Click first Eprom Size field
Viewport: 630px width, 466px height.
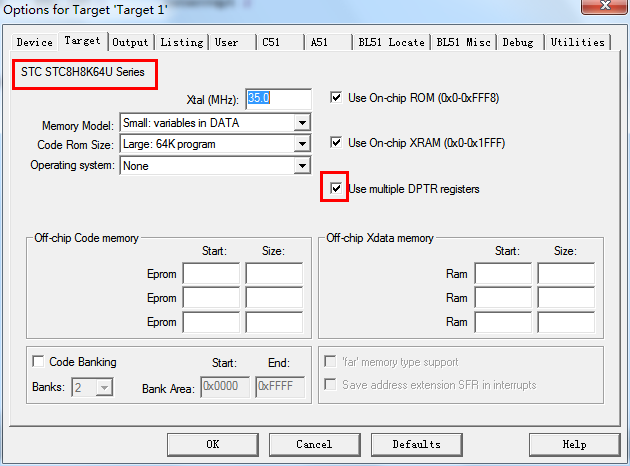pos(274,274)
